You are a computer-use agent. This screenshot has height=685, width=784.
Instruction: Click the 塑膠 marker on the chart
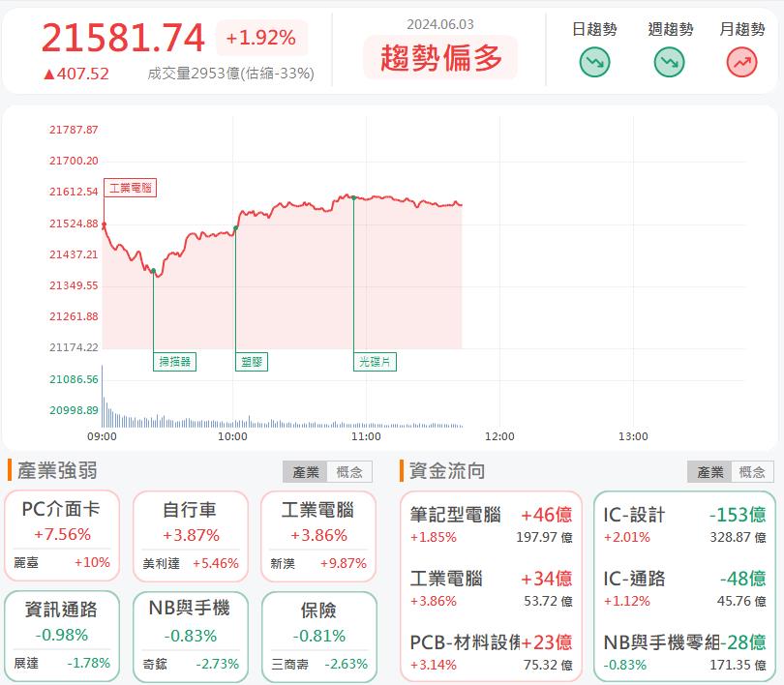[252, 361]
